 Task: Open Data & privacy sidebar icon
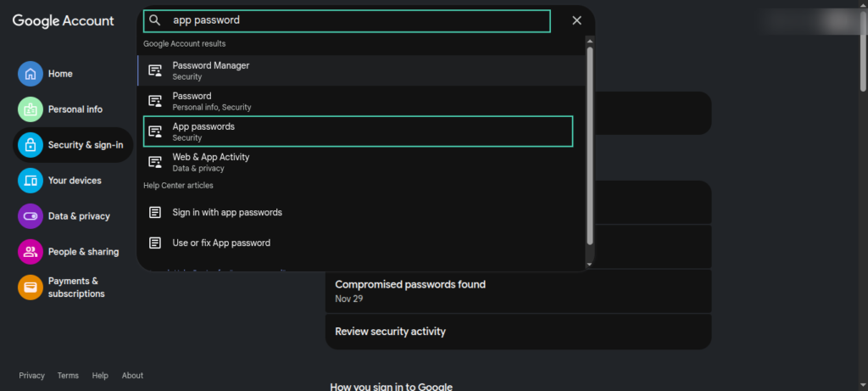coord(31,216)
